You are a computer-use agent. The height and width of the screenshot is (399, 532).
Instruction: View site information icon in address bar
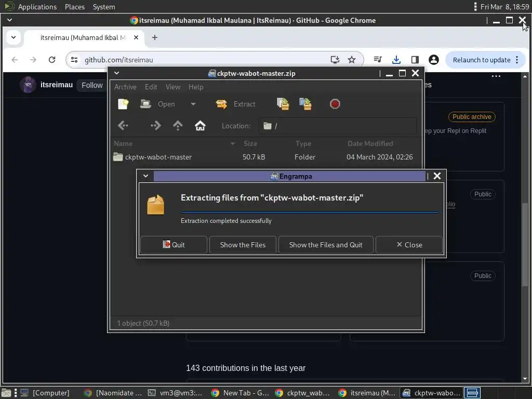point(74,60)
